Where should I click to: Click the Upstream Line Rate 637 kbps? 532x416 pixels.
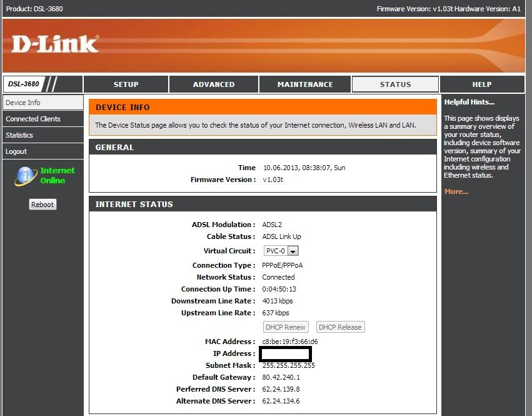pos(276,313)
